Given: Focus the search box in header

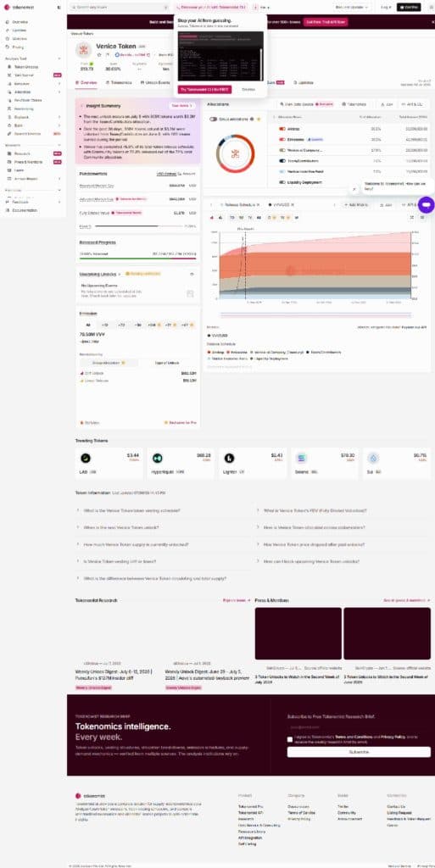Looking at the screenshot, I should (119, 7).
